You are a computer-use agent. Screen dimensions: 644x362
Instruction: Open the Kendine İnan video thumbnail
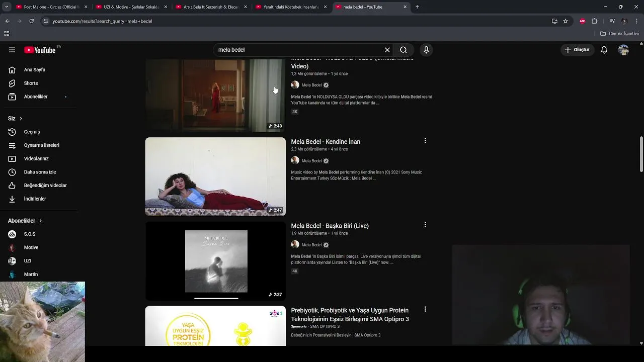[x=215, y=176]
